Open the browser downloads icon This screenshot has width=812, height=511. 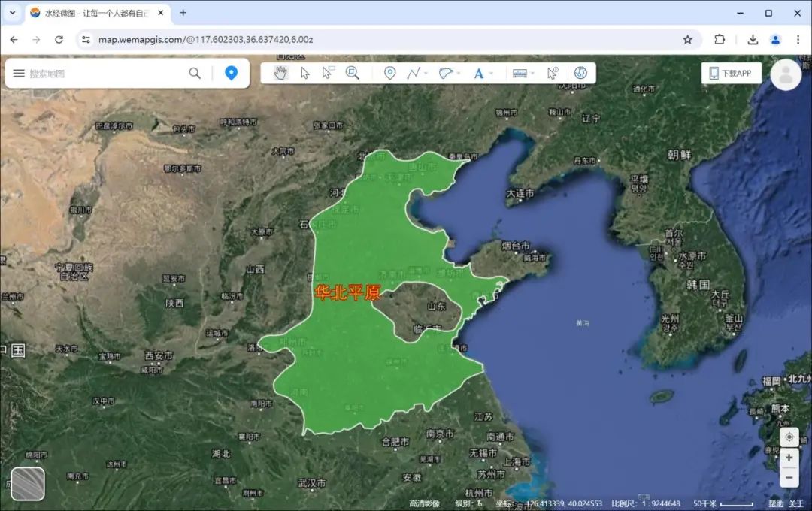753,39
